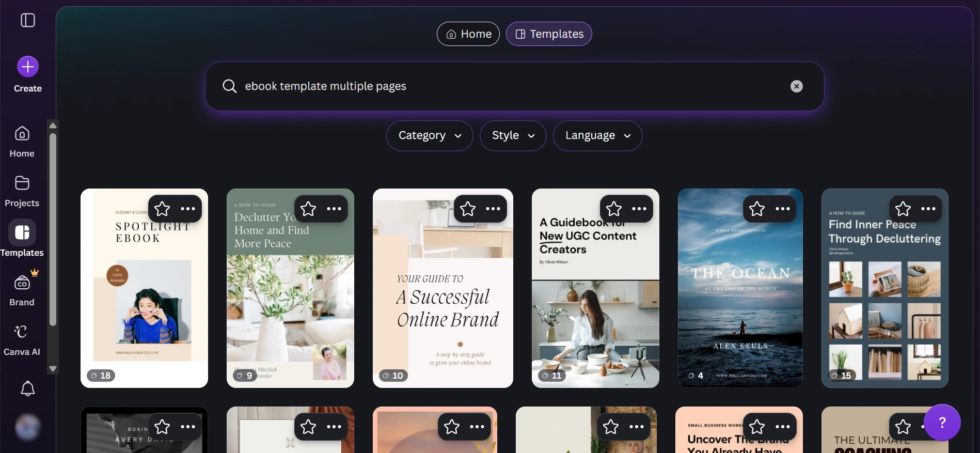
Task: Switch to the Home tab
Action: click(x=468, y=34)
